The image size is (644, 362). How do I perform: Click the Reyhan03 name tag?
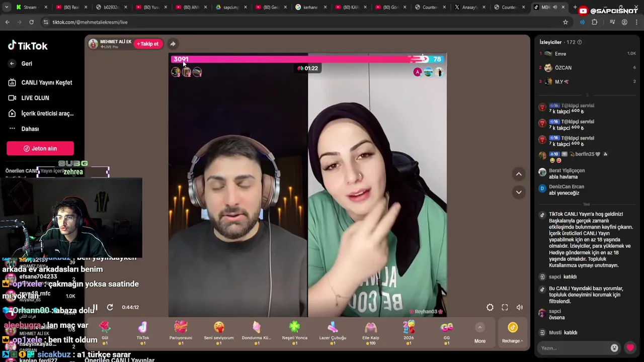pos(426,312)
